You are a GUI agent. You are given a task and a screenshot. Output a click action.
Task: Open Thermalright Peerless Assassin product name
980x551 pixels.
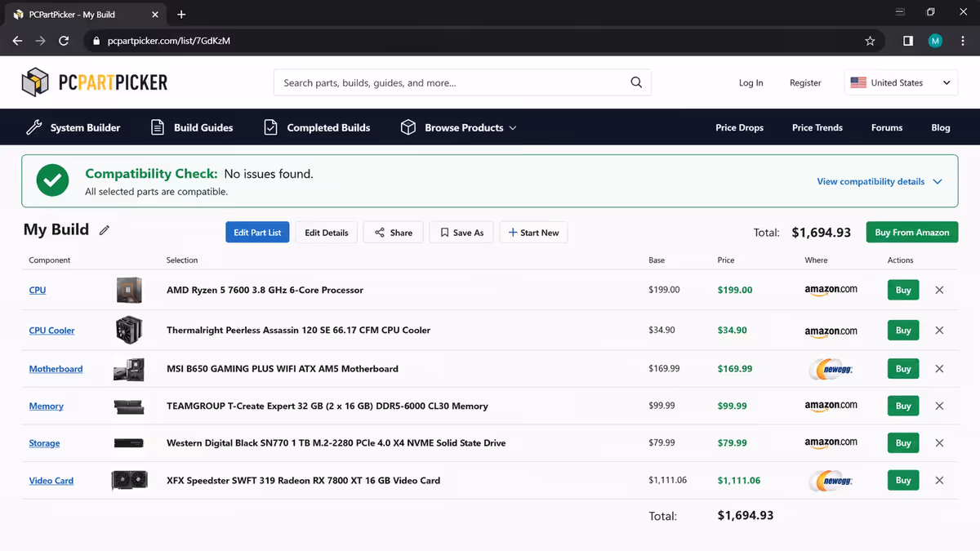[x=298, y=331]
